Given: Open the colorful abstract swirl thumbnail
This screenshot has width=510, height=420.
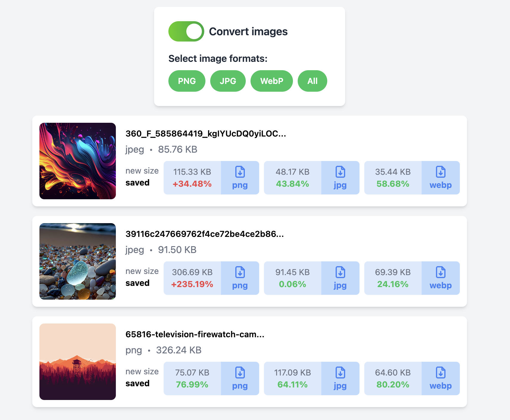Looking at the screenshot, I should click(x=78, y=161).
